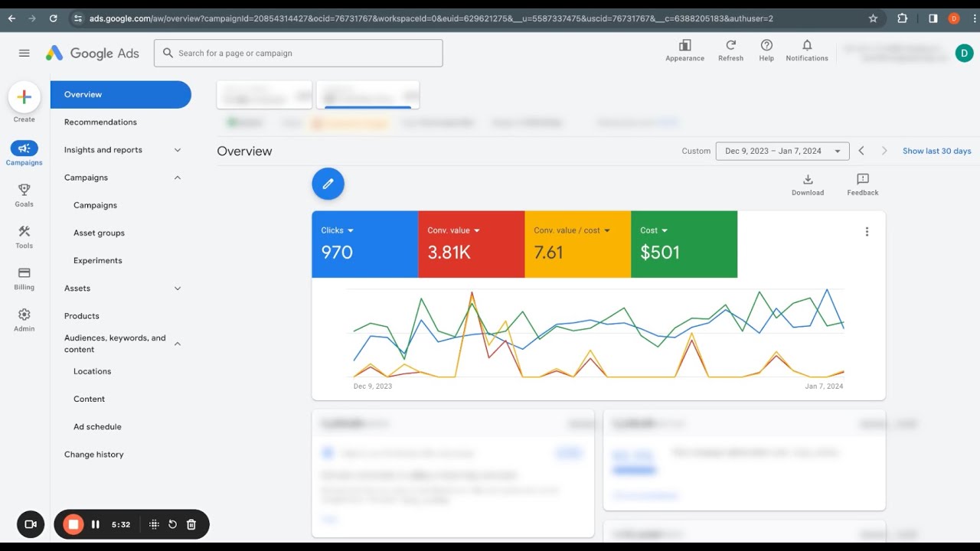980x551 pixels.
Task: Go to the next date range
Action: (x=884, y=151)
